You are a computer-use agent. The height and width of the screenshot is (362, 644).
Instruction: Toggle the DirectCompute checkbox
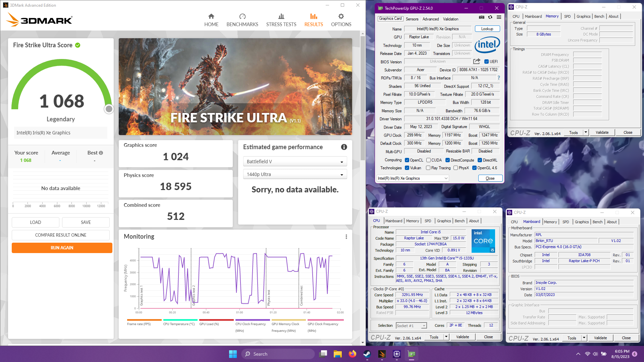point(447,160)
